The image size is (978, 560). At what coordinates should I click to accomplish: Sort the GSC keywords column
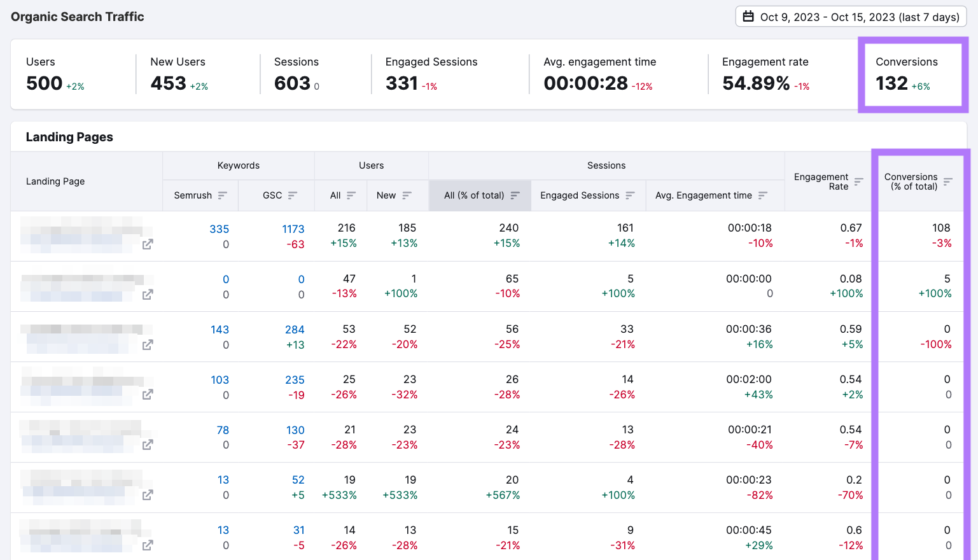(x=294, y=195)
